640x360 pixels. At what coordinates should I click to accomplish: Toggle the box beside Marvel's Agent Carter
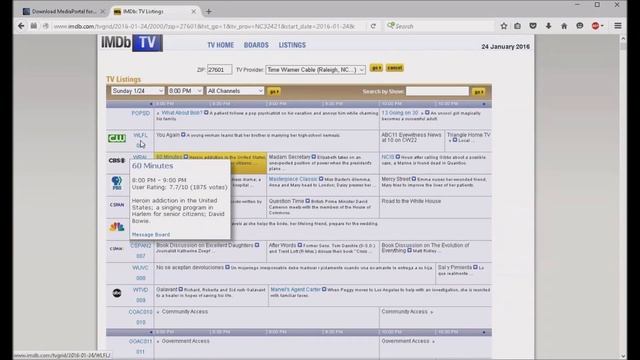tap(324, 289)
